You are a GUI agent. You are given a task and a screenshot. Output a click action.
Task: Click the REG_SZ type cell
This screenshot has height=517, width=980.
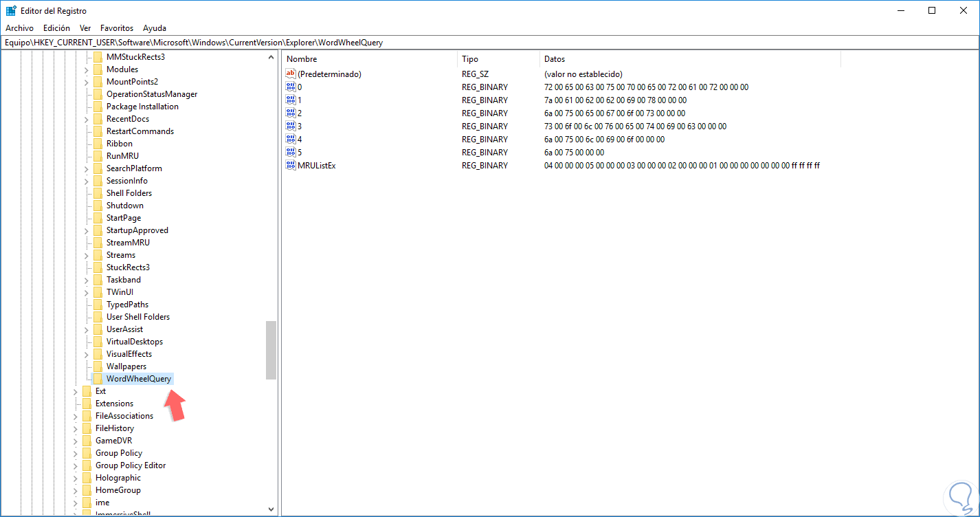click(x=475, y=74)
